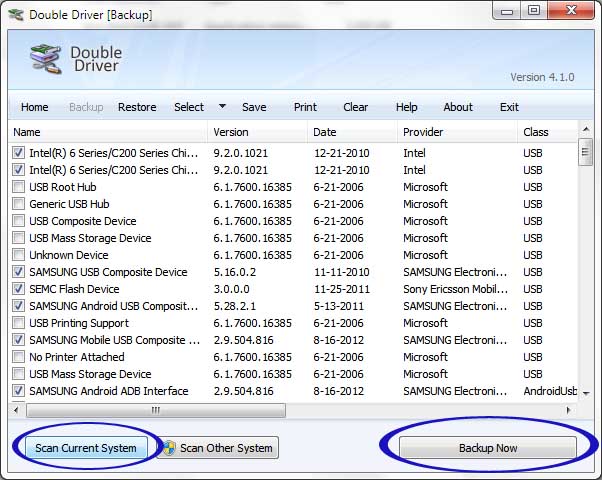Click the vertical scrollbar up arrow

[x=586, y=129]
